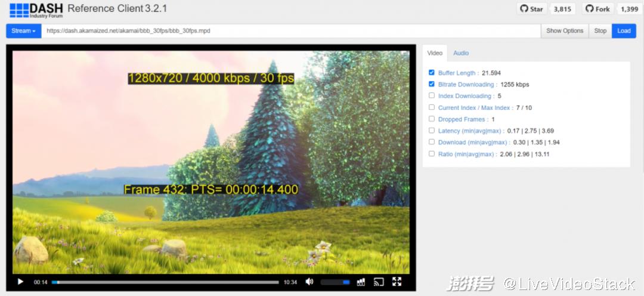Click the Cast to device icon
Screen dimensions: 644x296
coord(379,282)
